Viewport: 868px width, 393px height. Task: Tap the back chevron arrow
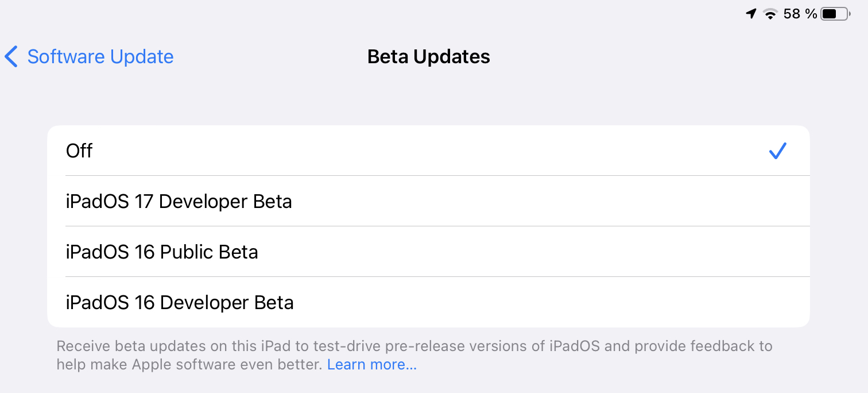click(x=11, y=57)
